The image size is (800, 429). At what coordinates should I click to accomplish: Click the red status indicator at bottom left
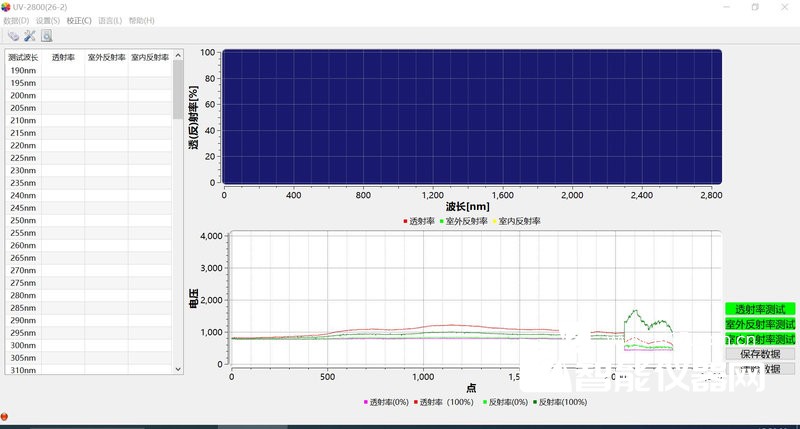pos(4,417)
